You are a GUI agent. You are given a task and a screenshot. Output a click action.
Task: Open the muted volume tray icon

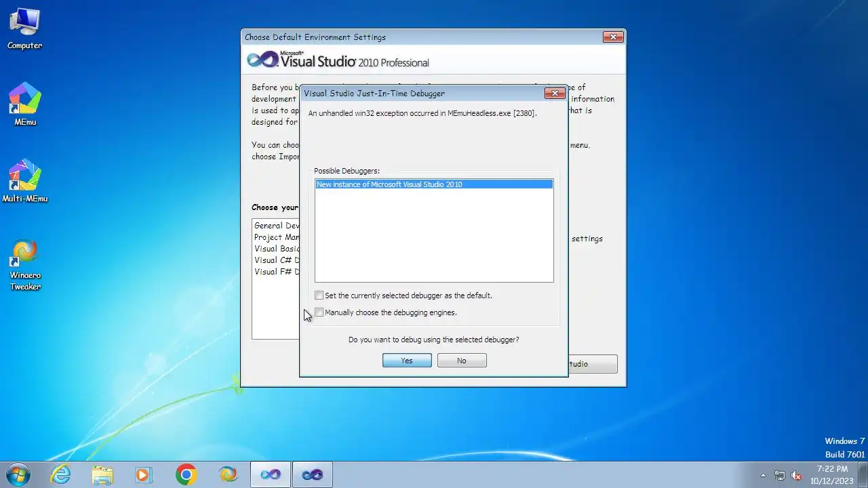797,475
